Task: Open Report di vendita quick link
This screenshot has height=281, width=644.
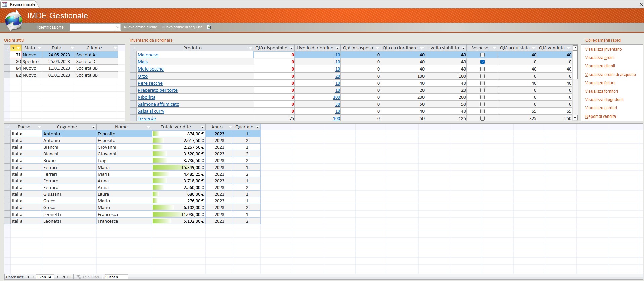Action: click(x=600, y=116)
